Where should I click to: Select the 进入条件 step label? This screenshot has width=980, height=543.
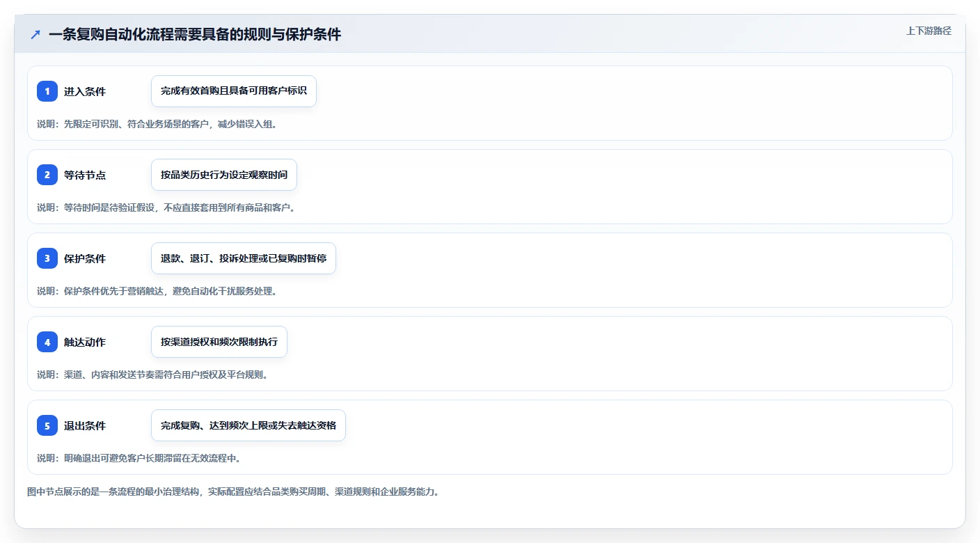pos(85,92)
